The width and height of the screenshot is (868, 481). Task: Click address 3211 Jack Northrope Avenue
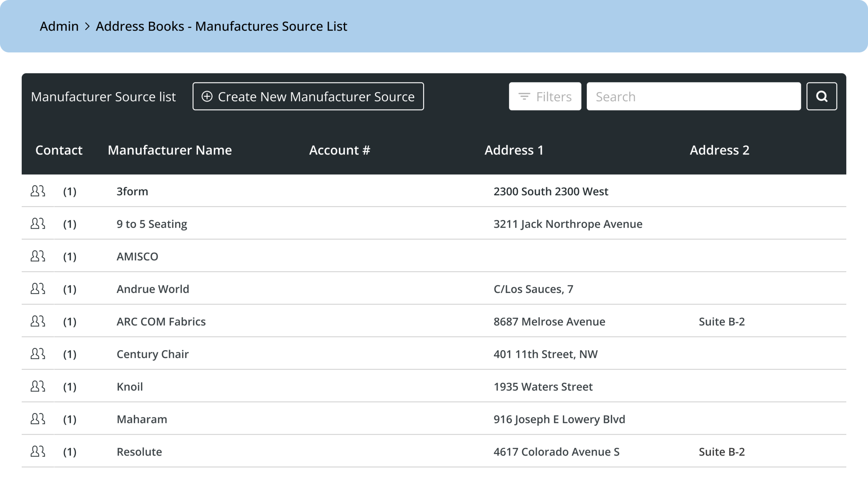[568, 224]
